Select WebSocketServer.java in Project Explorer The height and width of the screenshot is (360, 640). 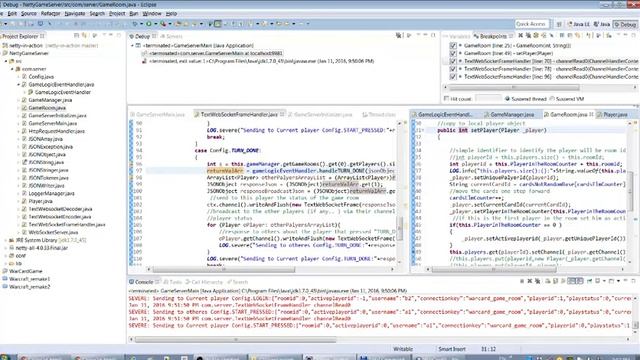pos(53,232)
